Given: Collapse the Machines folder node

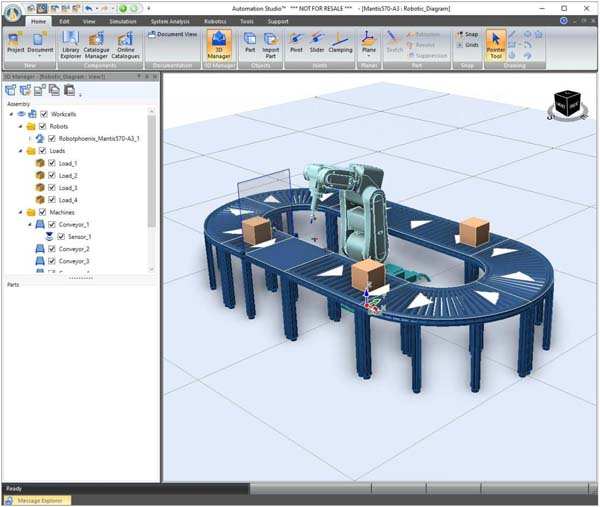Looking at the screenshot, I should pos(21,212).
